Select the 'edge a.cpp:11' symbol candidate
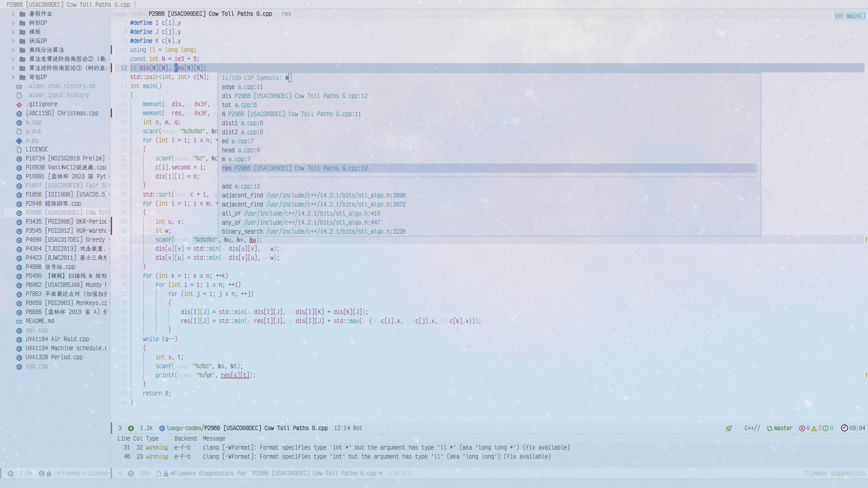868x488 pixels. [x=489, y=87]
